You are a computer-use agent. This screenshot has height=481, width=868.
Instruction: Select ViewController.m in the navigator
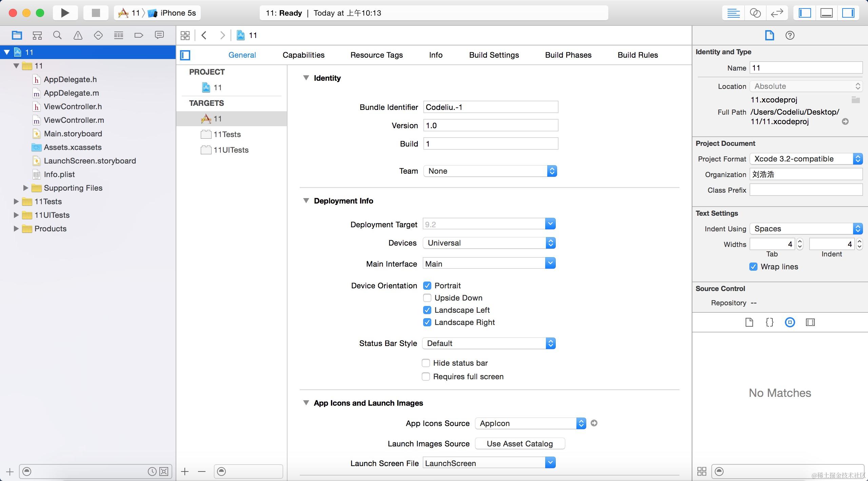click(74, 120)
